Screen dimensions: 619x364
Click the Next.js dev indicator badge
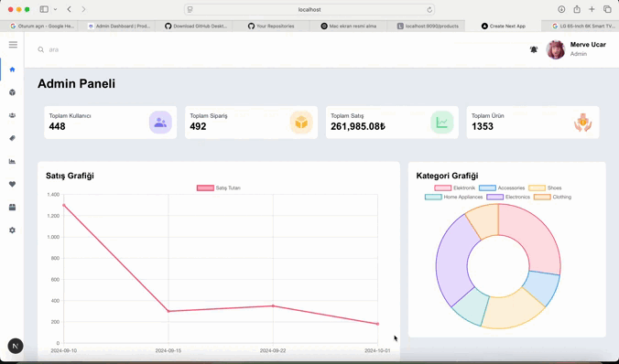pyautogui.click(x=16, y=346)
